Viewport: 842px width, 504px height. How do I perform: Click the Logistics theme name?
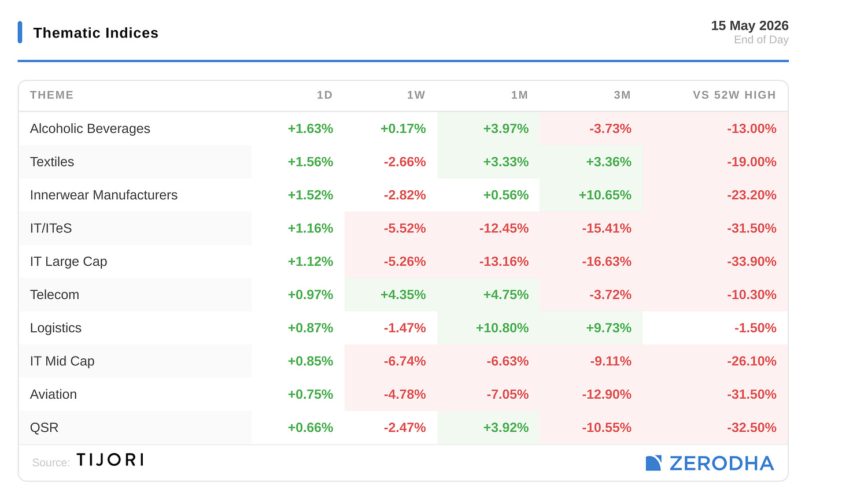(x=56, y=328)
